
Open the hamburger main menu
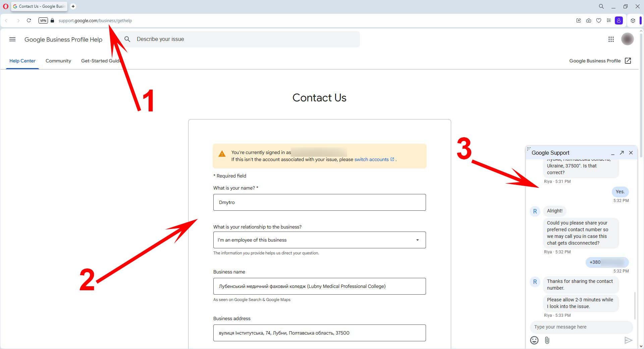pos(12,39)
